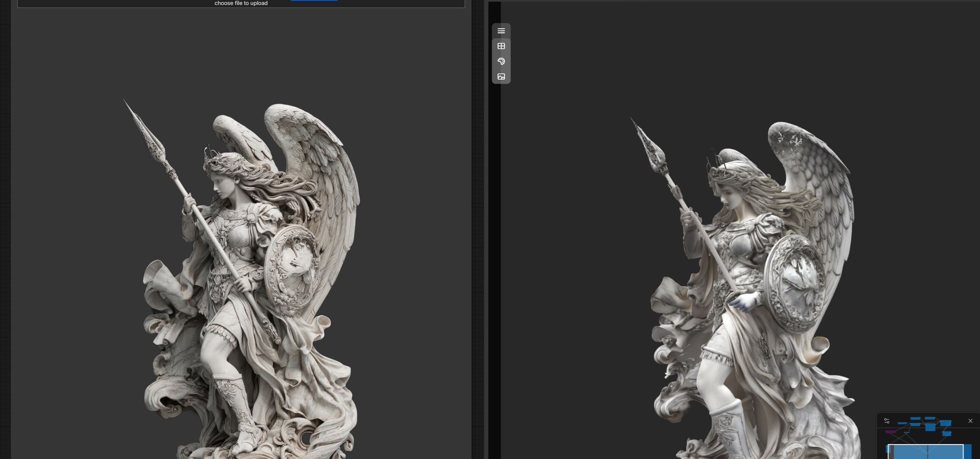Select the purple node in the minimap
980x459 pixels.
pos(890,432)
